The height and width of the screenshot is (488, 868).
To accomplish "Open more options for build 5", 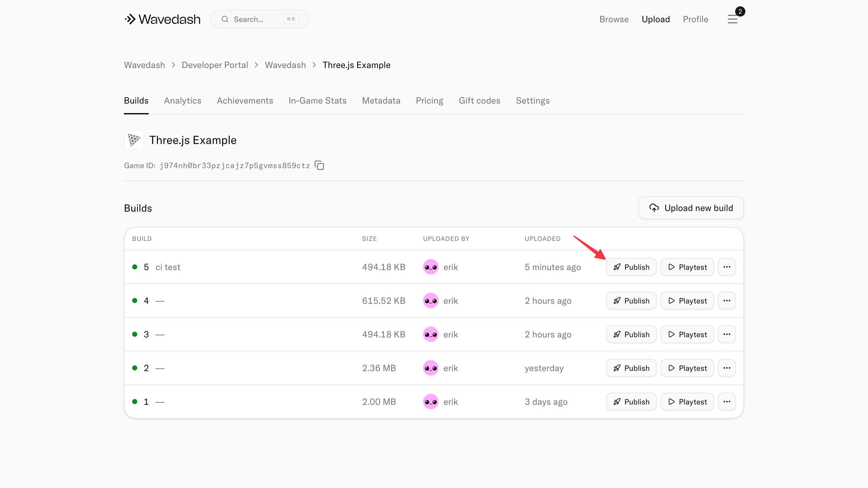I will coord(727,267).
